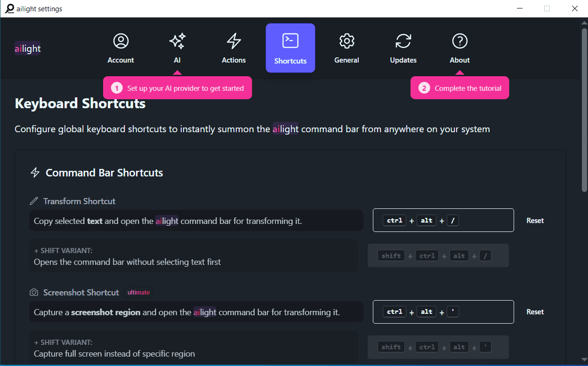
Task: Click the ailight logo in header
Action: [28, 48]
